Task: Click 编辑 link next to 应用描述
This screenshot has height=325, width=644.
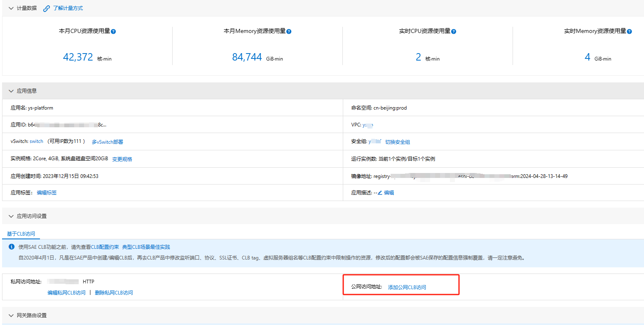Action: tap(389, 193)
